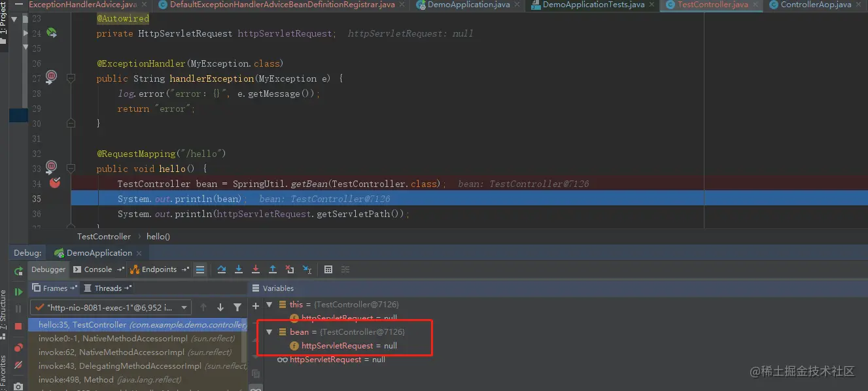This screenshot has width=868, height=391.
Task: Select the previous frame up arrow
Action: tap(203, 307)
